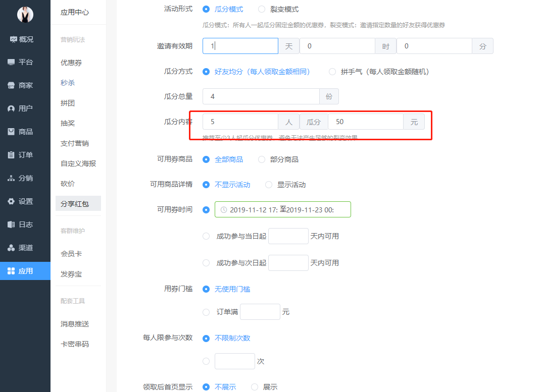This screenshot has width=541, height=392.
Task: Open the 订单 orders clipboard icon
Action: coord(11,155)
